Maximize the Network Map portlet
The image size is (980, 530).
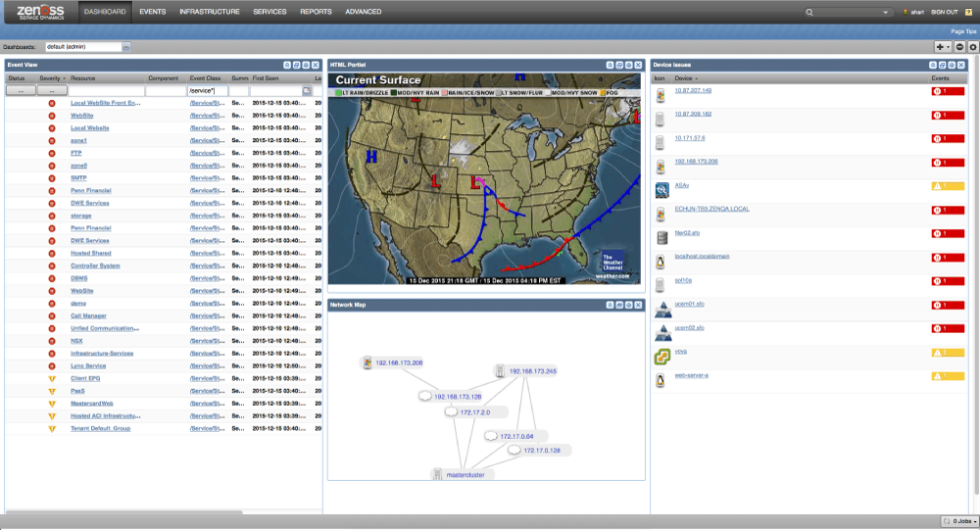coord(619,305)
